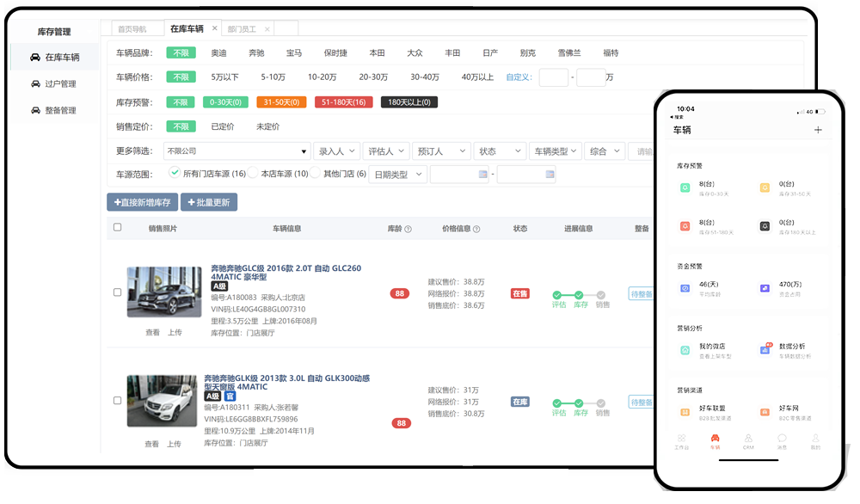Open the 综合 dropdown

coord(605,151)
